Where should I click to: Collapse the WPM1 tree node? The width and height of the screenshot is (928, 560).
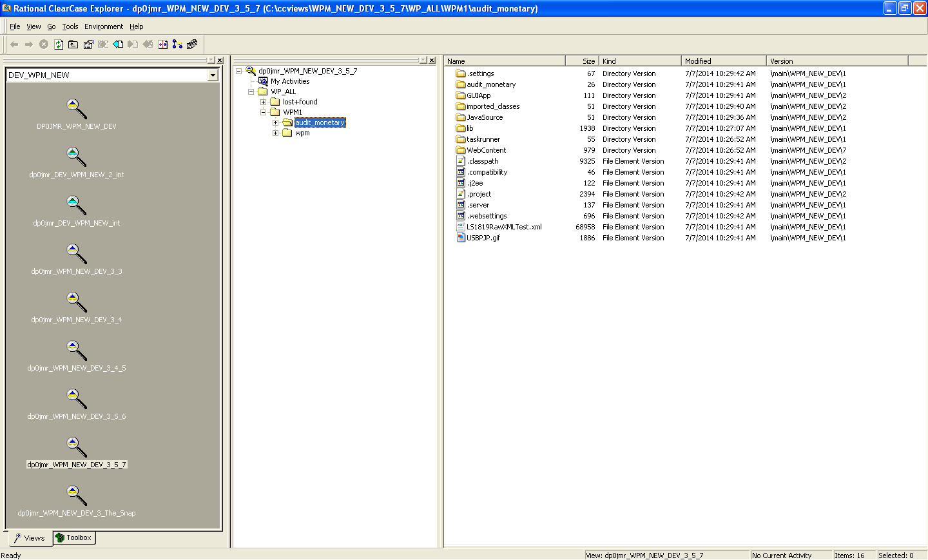tap(263, 112)
